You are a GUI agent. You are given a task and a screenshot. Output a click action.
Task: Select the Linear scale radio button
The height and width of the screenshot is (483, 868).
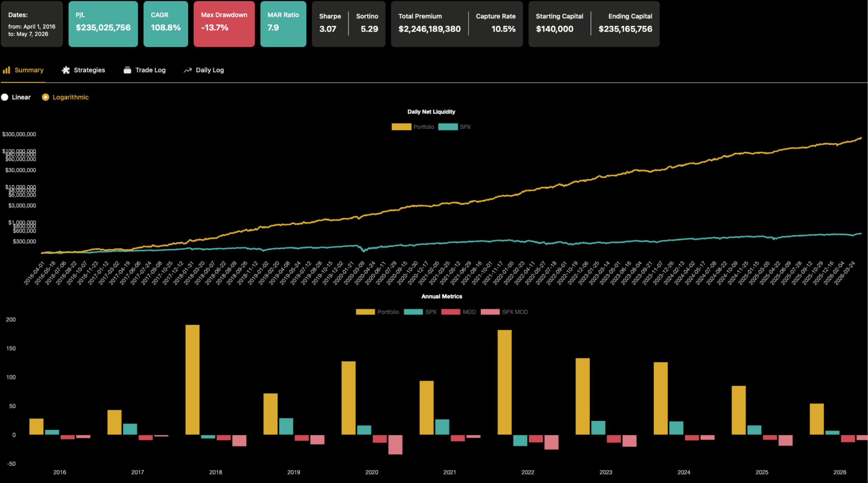[x=5, y=97]
